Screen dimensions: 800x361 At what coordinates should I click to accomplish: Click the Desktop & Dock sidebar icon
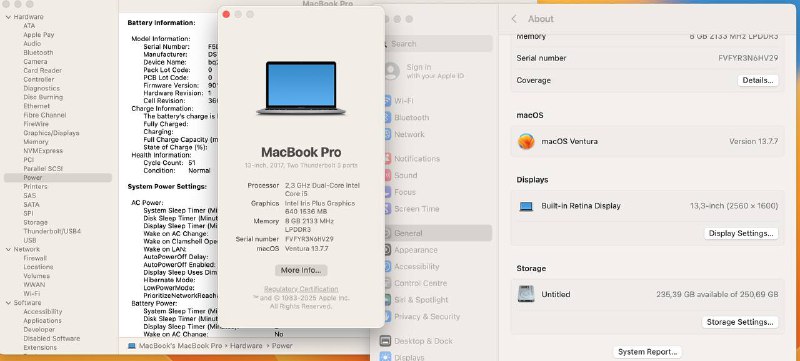pyautogui.click(x=386, y=341)
